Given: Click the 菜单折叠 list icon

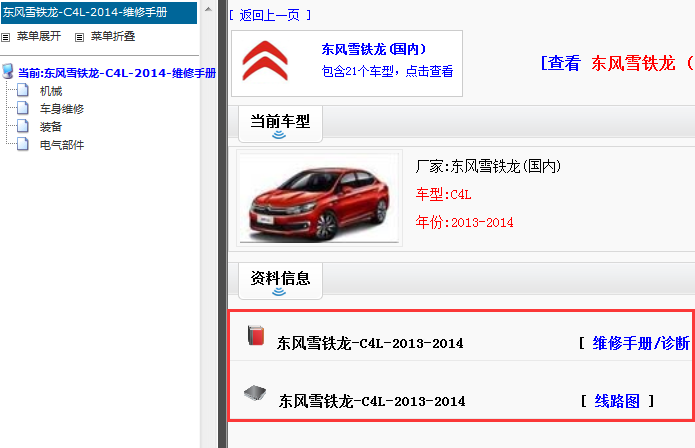Looking at the screenshot, I should [x=79, y=38].
